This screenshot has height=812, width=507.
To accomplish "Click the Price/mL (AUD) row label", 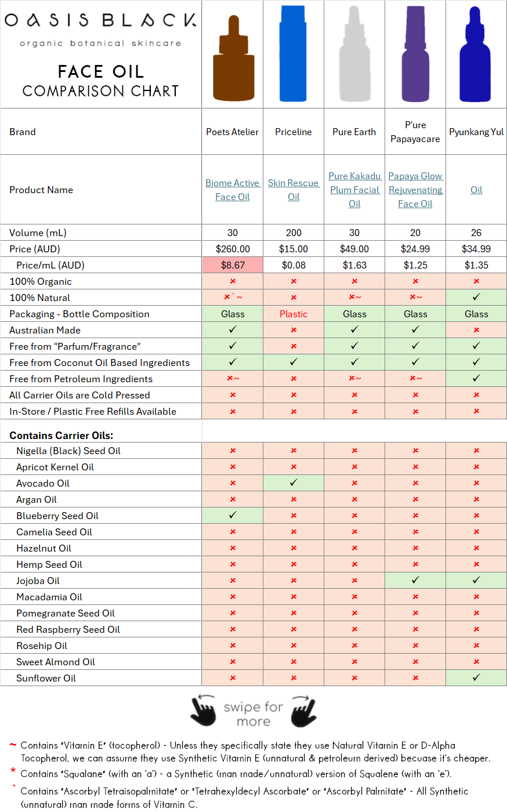I will (50, 265).
